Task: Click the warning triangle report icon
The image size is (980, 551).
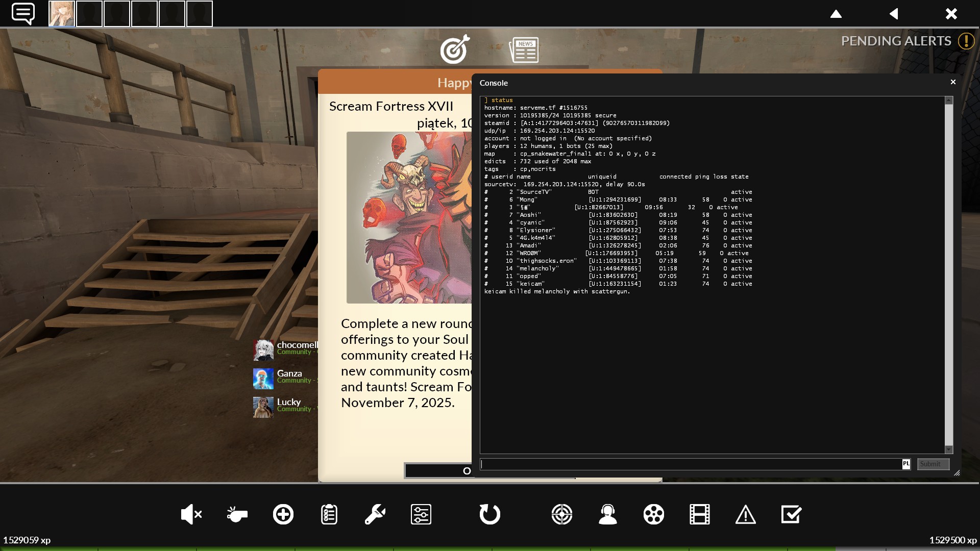Action: (x=746, y=514)
